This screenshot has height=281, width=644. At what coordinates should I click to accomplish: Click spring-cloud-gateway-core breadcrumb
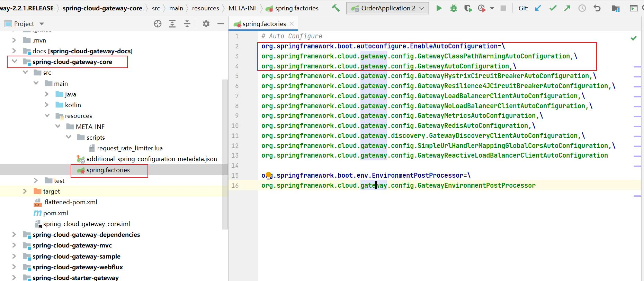pyautogui.click(x=102, y=8)
